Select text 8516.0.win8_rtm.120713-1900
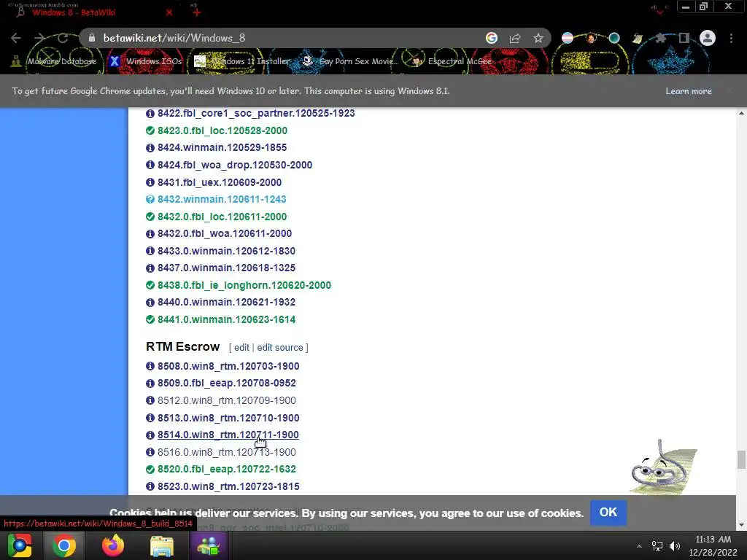Screen dimensions: 747x560 coord(227,452)
